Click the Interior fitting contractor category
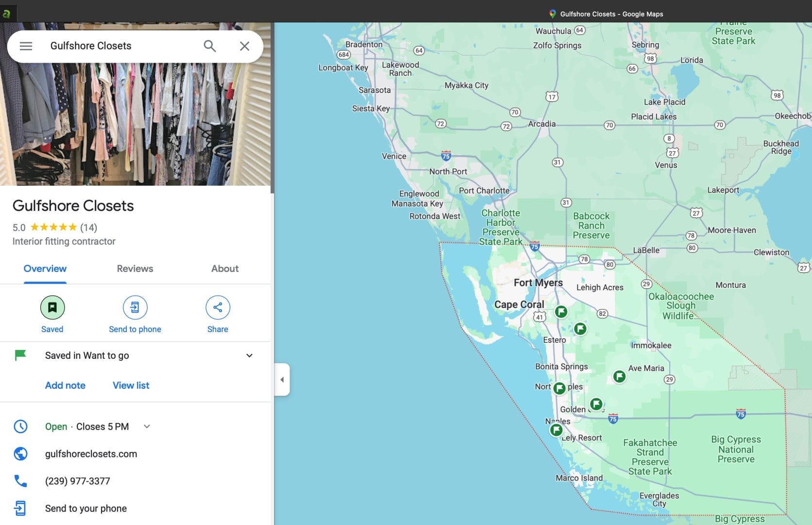Screen dimensions: 812x525 point(64,242)
